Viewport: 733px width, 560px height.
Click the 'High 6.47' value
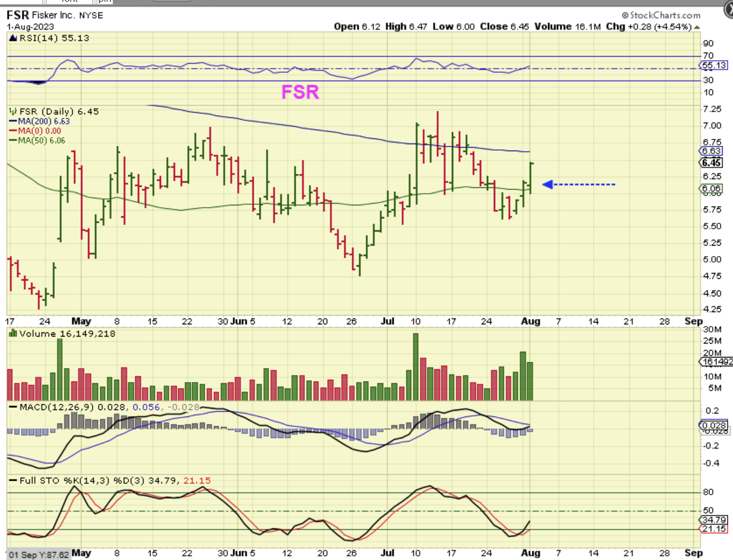pos(406,27)
